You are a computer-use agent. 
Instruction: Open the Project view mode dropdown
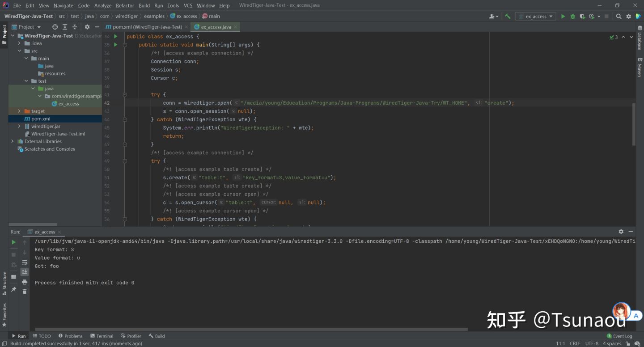pyautogui.click(x=26, y=27)
